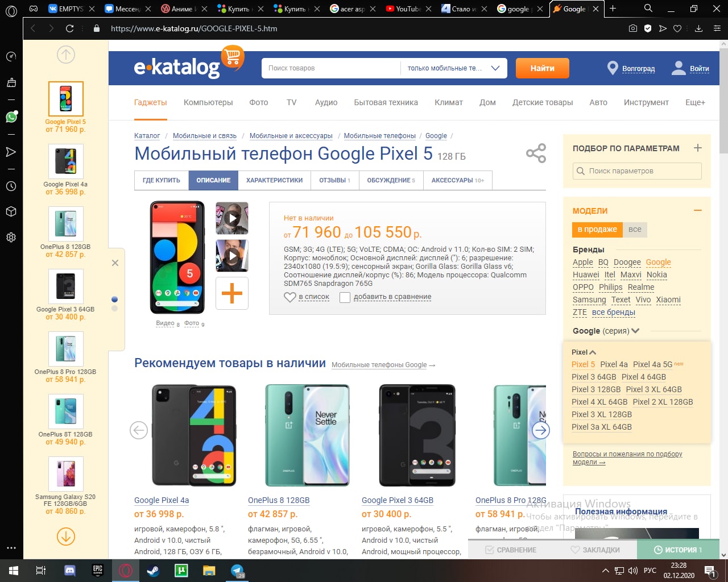
Task: Click the product search input field
Action: coord(331,68)
